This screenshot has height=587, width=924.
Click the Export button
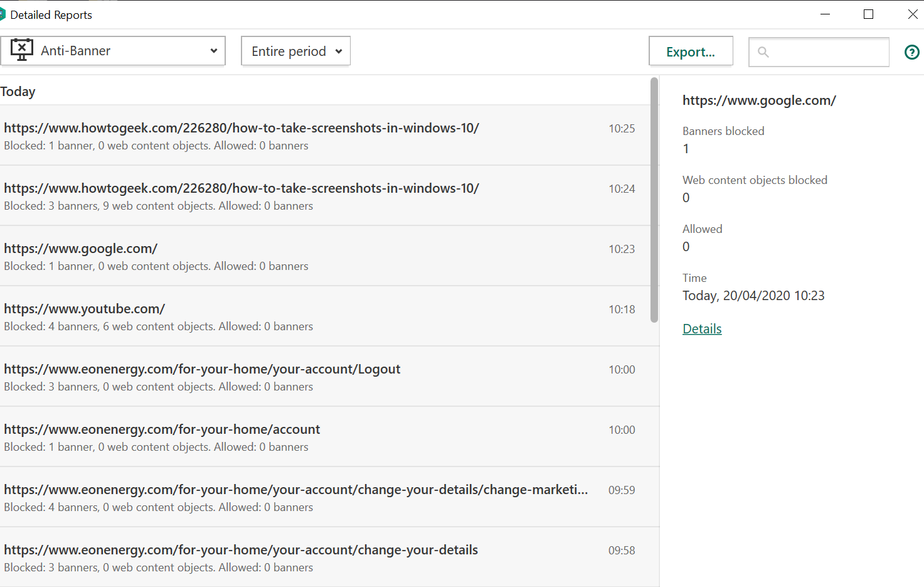coord(690,51)
